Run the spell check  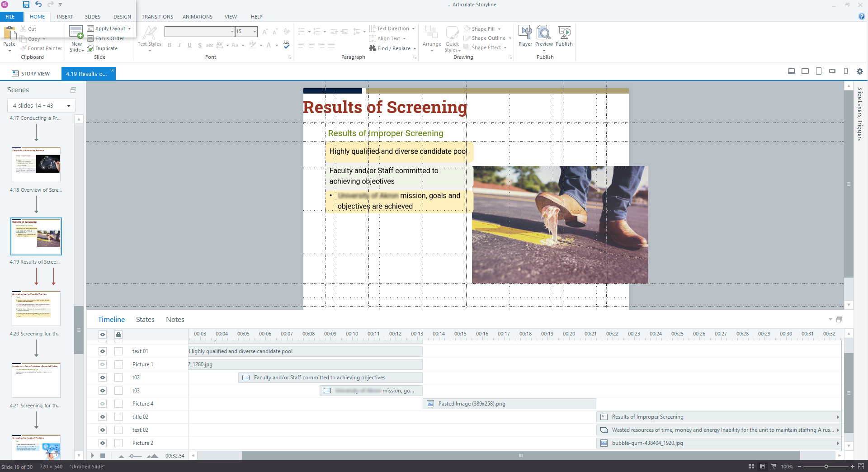286,45
